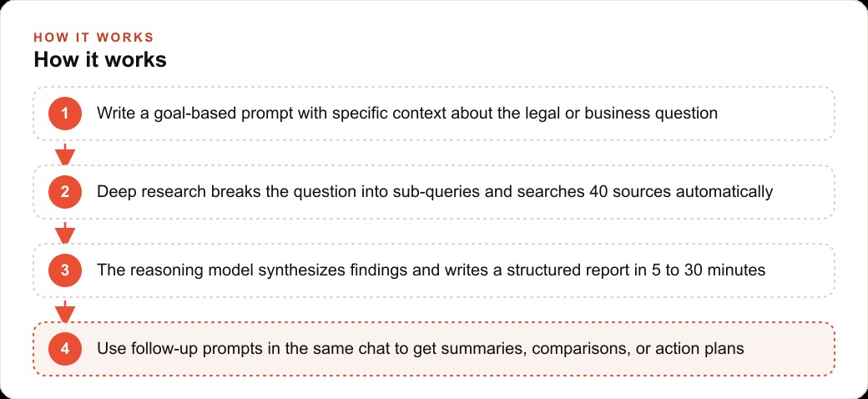Click the words "40 sources automatically"
The width and height of the screenshot is (868, 399).
tap(679, 192)
